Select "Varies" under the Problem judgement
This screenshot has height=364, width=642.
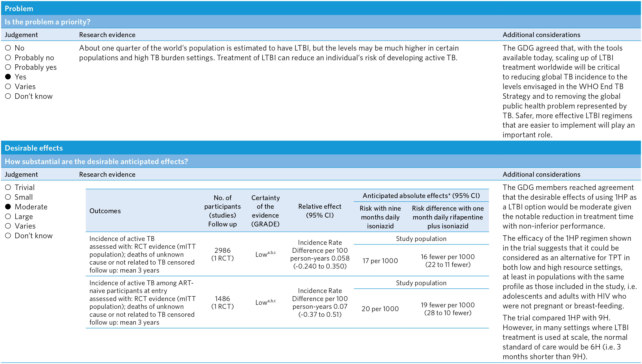point(8,86)
